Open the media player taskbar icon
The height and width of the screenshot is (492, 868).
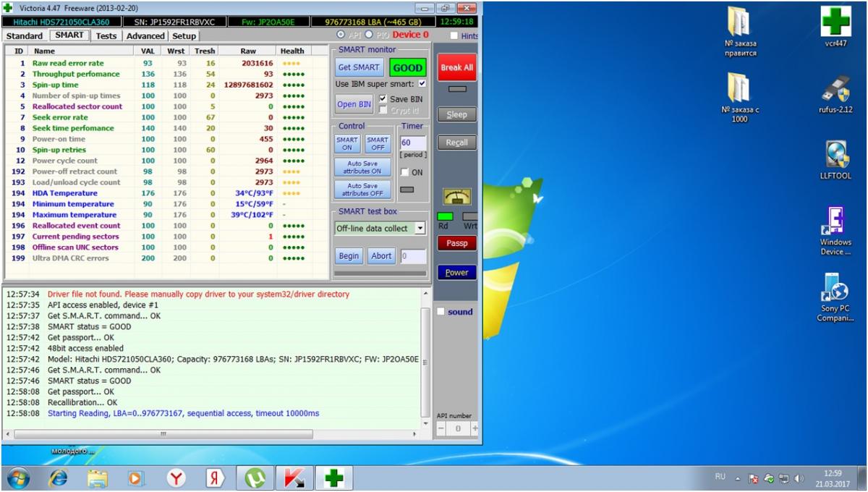[136, 478]
